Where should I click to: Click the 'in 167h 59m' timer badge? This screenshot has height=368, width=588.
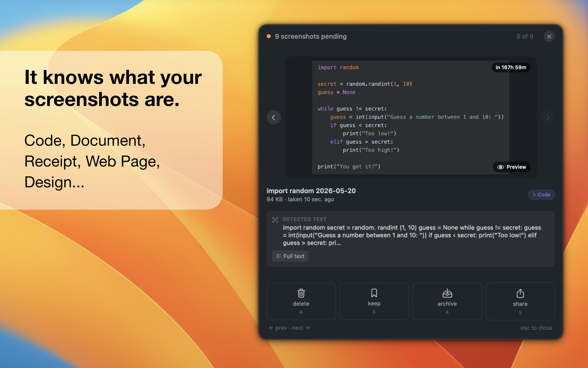click(511, 67)
